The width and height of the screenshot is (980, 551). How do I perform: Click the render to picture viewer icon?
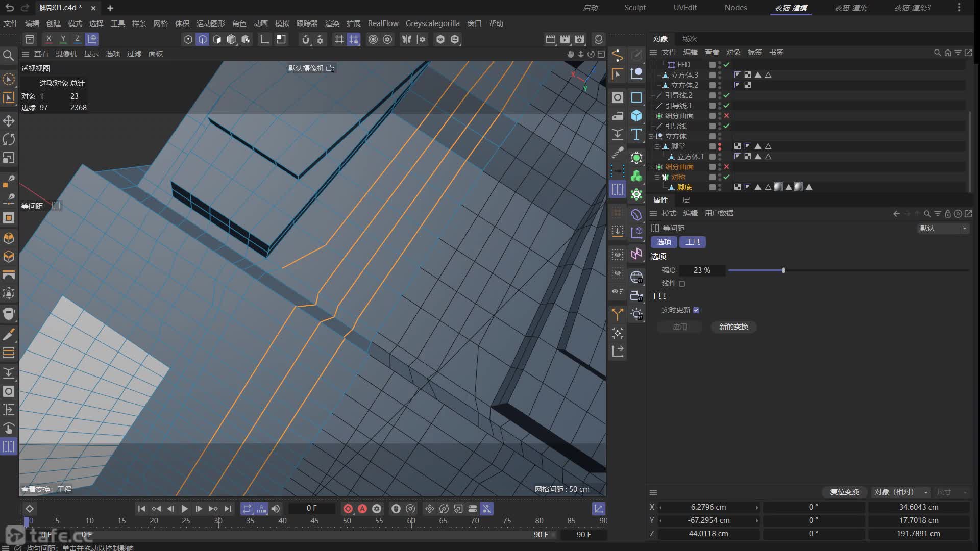click(565, 39)
